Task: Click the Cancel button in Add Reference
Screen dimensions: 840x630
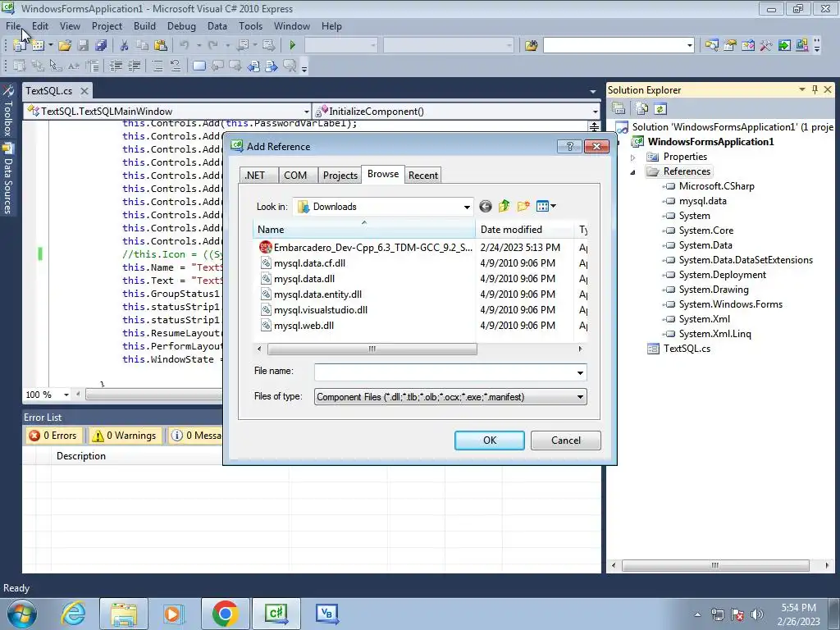Action: coord(566,441)
